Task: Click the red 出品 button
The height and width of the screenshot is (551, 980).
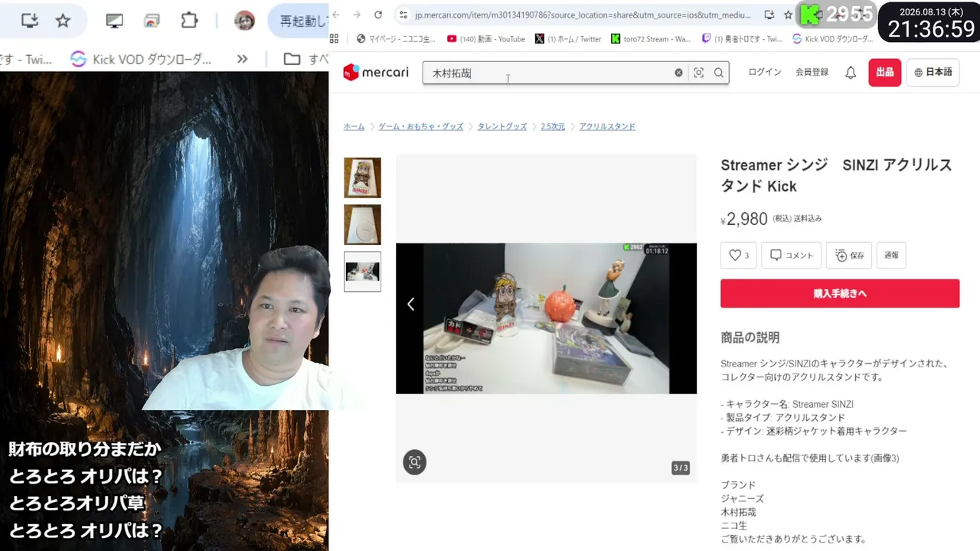Action: coord(885,72)
